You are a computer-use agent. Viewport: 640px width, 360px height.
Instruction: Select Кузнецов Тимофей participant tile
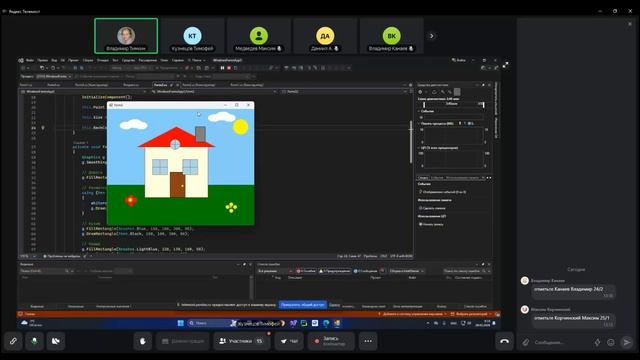click(192, 36)
